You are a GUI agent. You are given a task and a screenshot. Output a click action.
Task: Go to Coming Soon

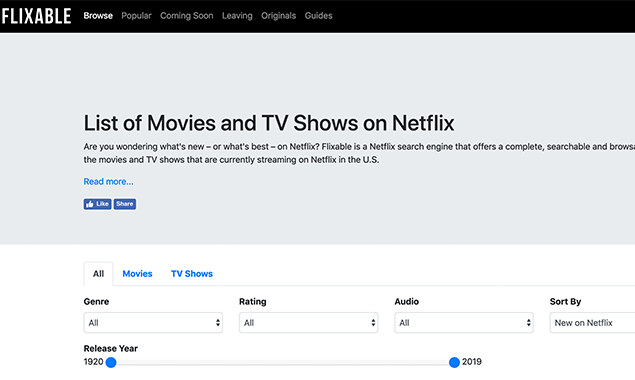(x=186, y=16)
